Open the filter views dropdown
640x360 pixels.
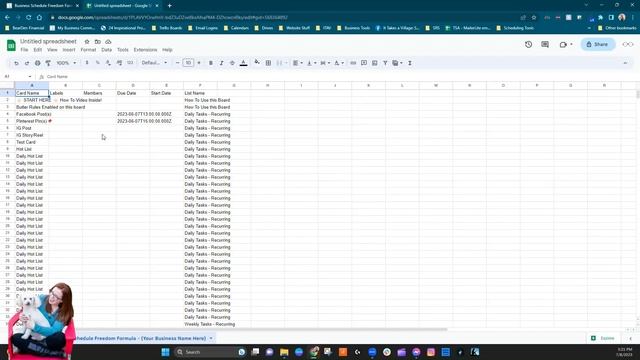(397, 63)
